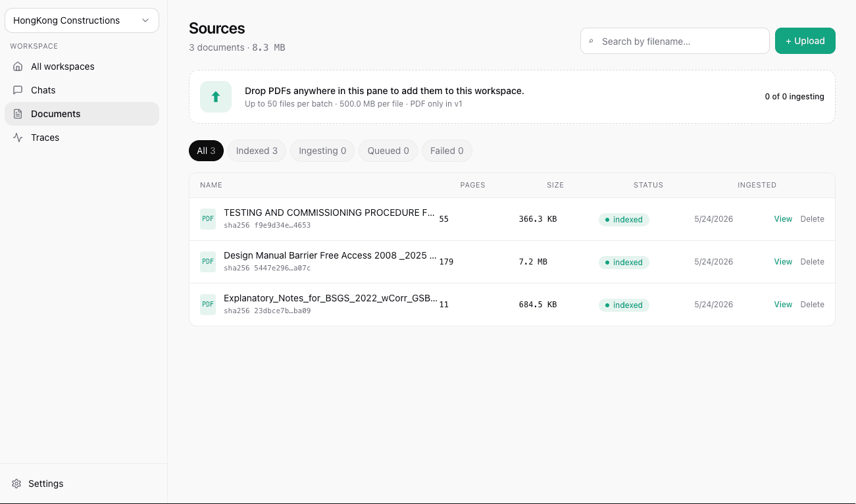Click indexed status badge of 366.3 KB document
The width and height of the screenshot is (856, 504).
coord(624,220)
